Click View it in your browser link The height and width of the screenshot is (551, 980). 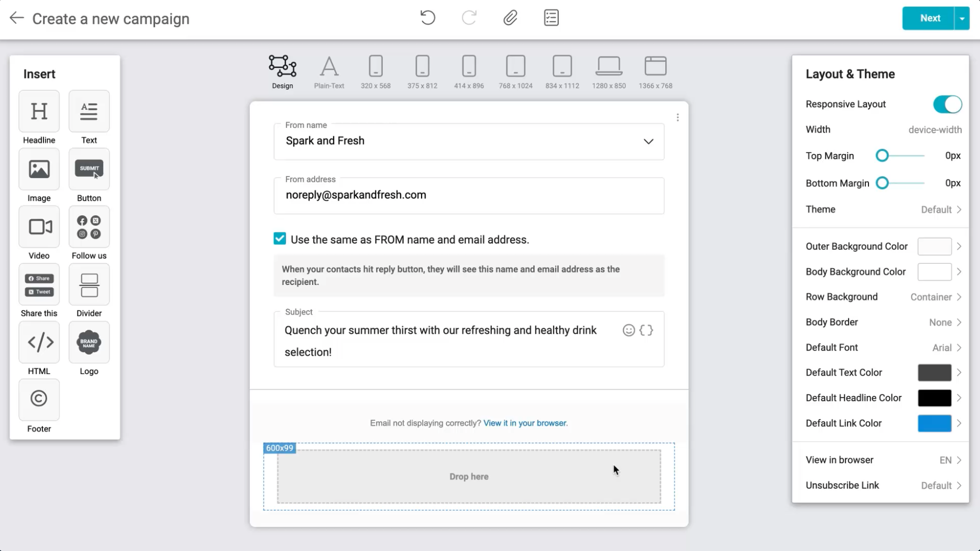click(525, 423)
